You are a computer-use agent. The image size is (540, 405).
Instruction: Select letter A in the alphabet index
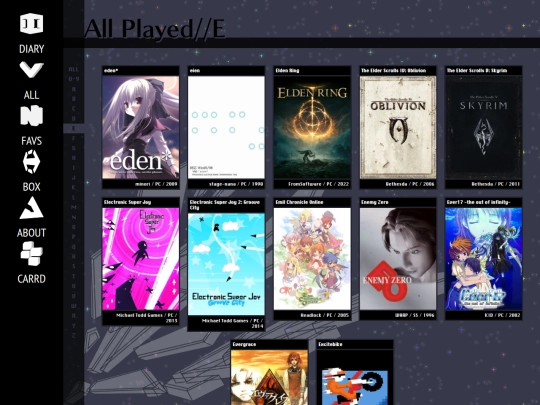(74, 89)
